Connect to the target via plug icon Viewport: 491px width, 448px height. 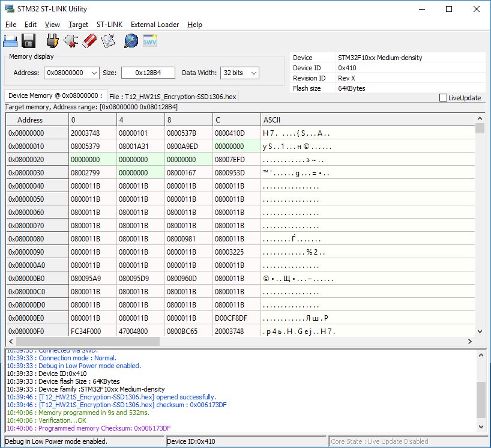(x=53, y=41)
